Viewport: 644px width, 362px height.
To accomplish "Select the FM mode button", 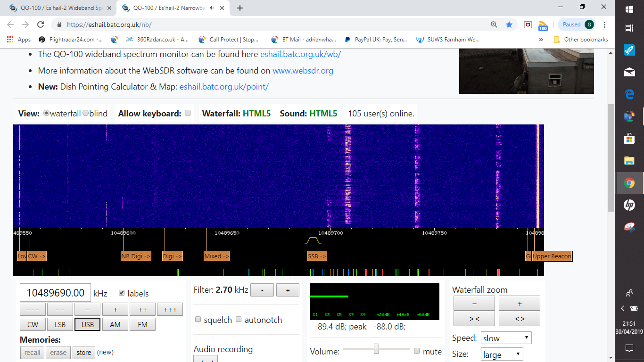I will (142, 324).
